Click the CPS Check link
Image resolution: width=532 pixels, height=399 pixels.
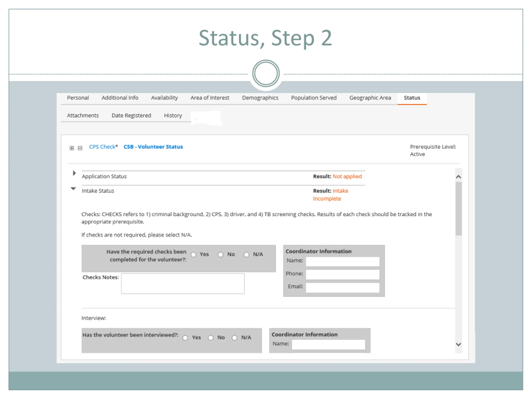[102, 147]
